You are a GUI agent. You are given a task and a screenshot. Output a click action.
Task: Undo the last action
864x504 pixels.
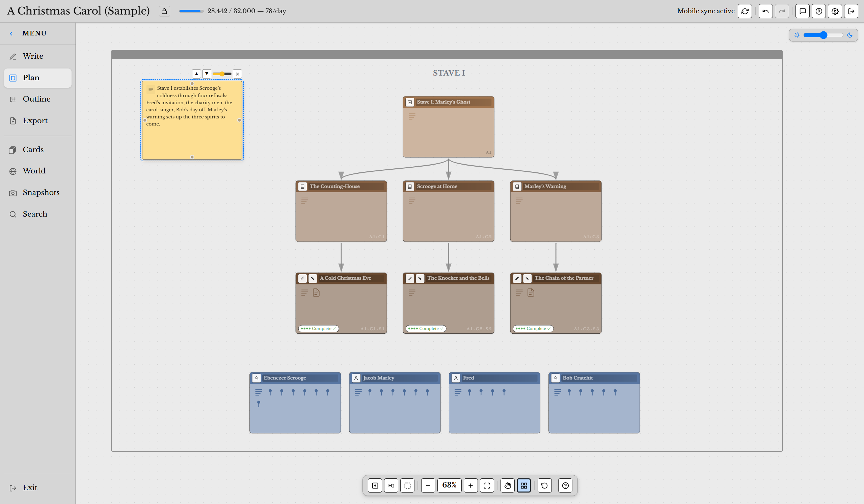pos(765,11)
